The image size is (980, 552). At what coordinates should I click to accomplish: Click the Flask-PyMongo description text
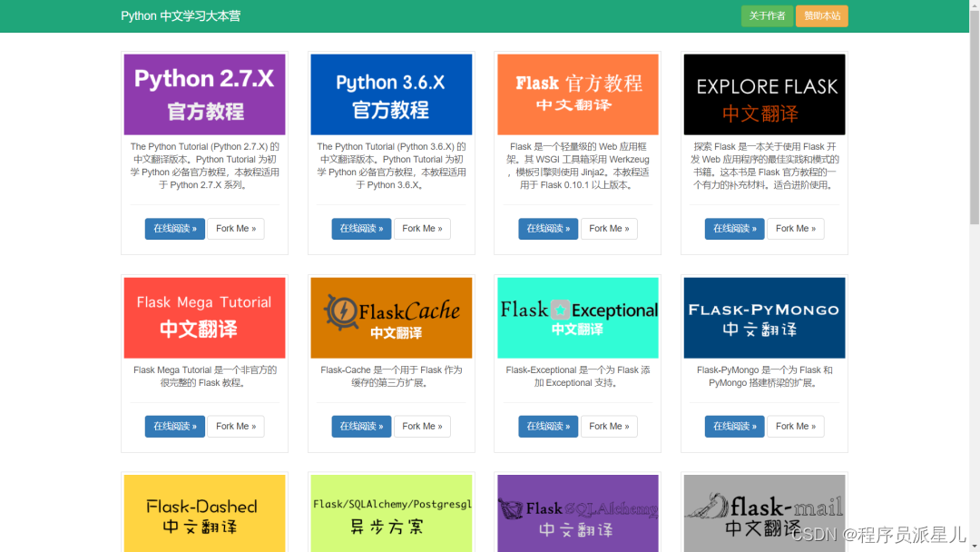(x=764, y=377)
